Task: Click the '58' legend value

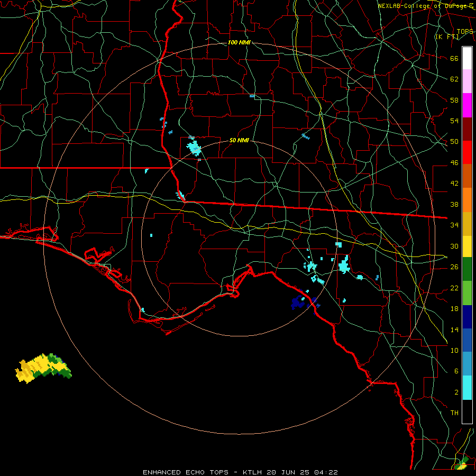Action: click(454, 100)
